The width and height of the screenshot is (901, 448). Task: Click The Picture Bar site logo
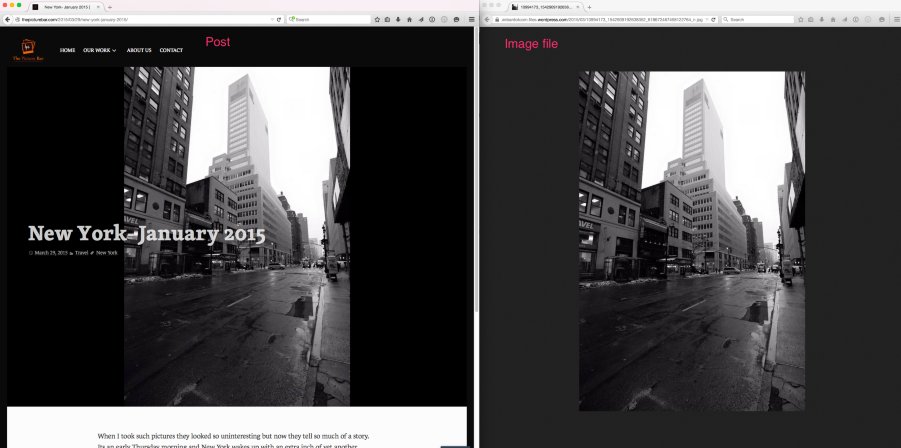coord(25,50)
